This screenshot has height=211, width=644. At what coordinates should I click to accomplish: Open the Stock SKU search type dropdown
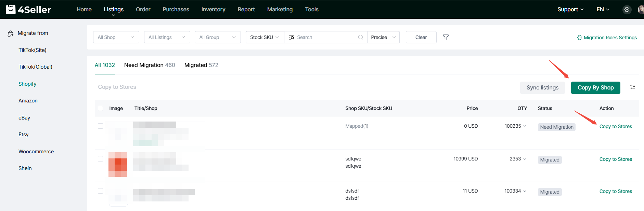point(265,37)
